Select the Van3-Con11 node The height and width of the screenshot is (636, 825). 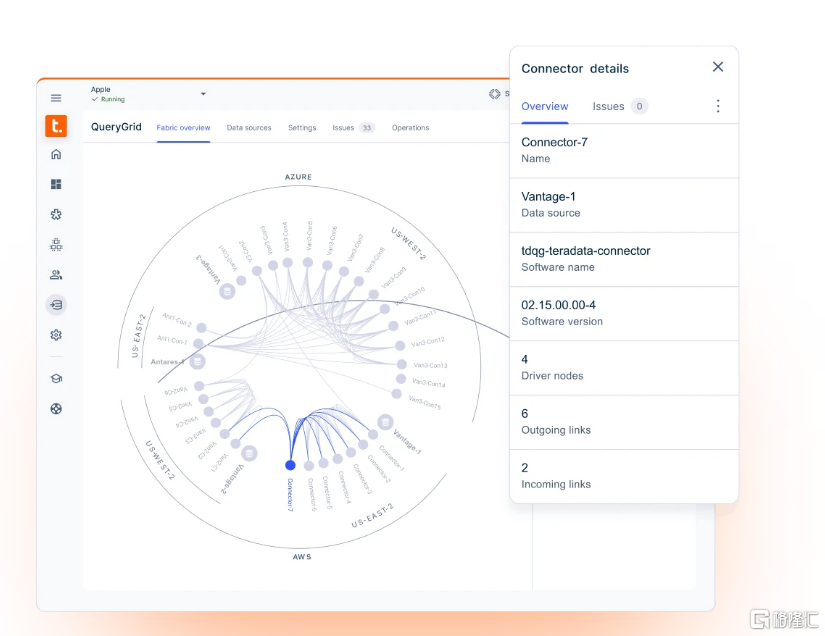393,326
